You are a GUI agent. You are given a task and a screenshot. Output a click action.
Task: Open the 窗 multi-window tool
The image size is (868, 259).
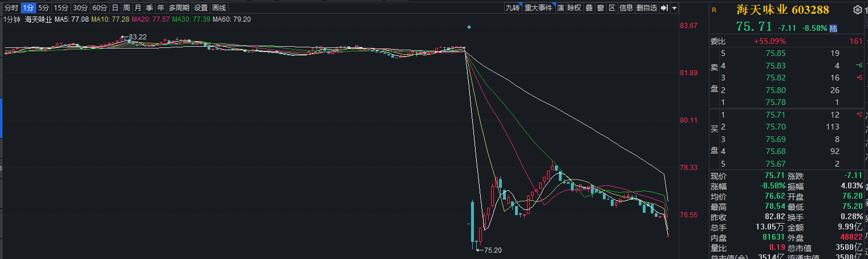click(x=601, y=8)
